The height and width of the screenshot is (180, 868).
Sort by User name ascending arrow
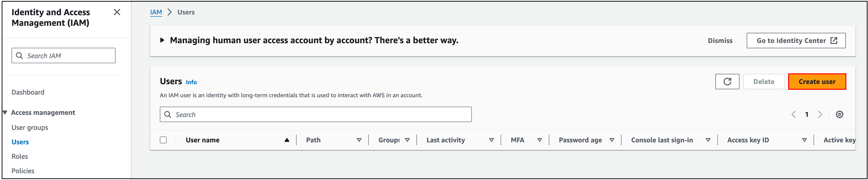[x=287, y=140]
